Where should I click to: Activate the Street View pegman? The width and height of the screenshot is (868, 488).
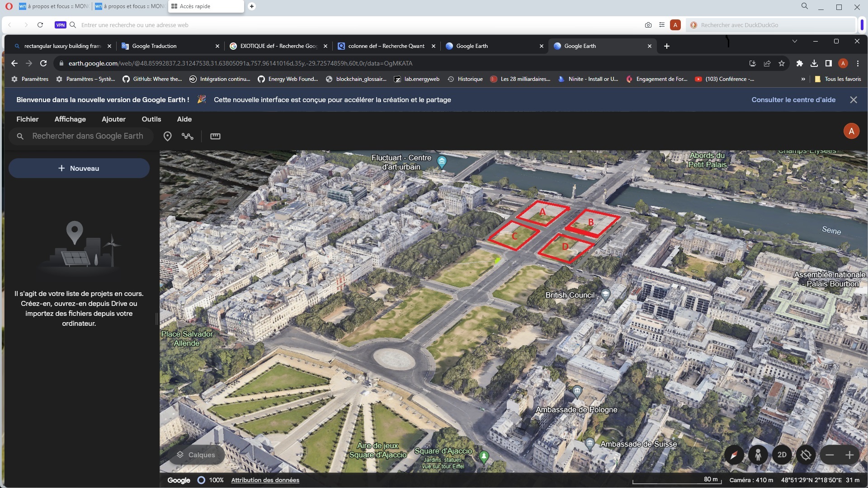[758, 455]
